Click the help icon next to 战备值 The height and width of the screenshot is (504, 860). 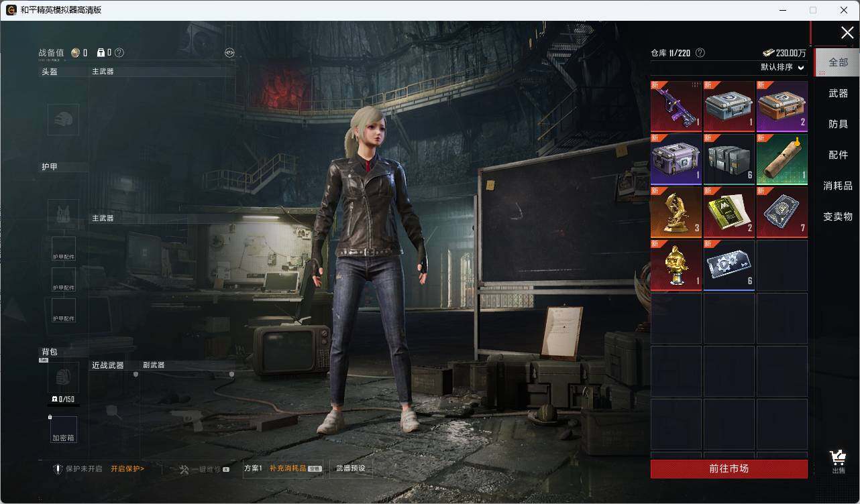click(119, 53)
